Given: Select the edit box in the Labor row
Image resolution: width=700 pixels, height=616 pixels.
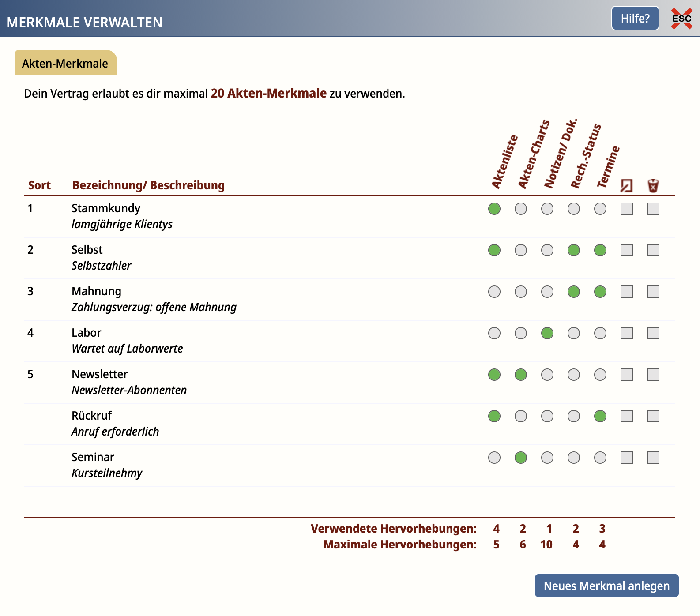Looking at the screenshot, I should [626, 333].
